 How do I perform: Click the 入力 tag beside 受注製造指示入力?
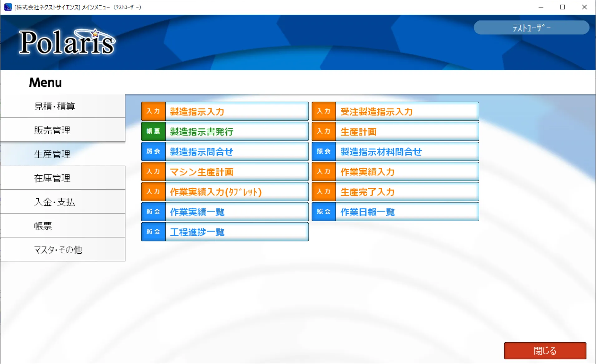click(x=324, y=111)
